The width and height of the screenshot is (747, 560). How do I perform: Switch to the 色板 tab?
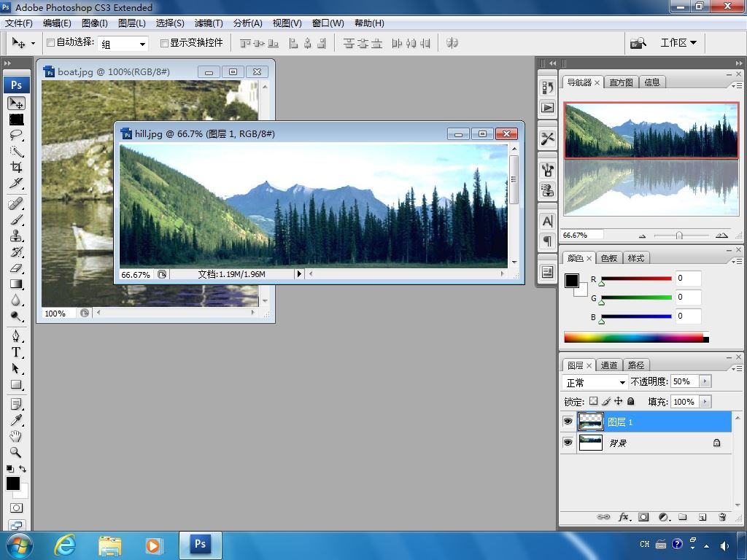pos(609,258)
